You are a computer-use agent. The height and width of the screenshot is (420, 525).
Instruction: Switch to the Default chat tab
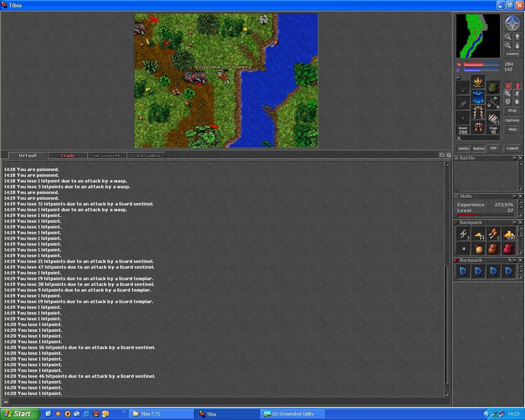(x=28, y=155)
